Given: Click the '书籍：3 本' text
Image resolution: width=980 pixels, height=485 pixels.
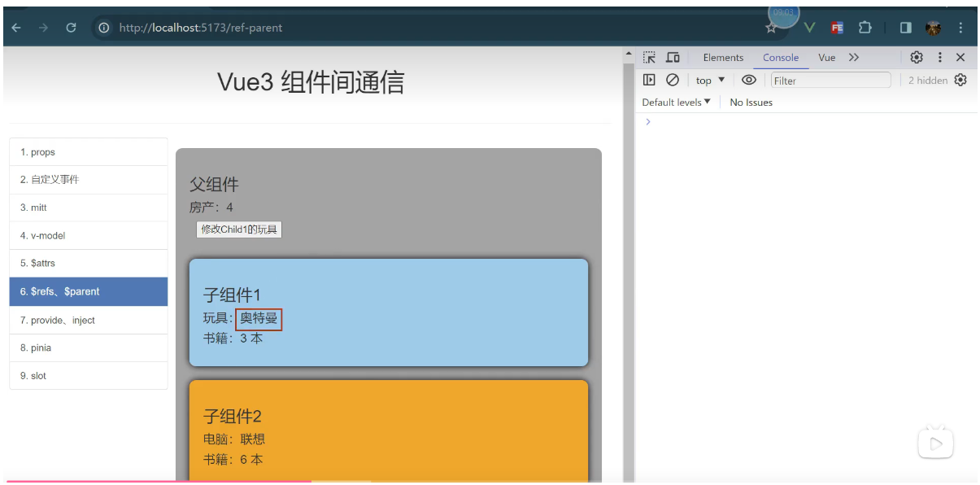Looking at the screenshot, I should click(233, 339).
